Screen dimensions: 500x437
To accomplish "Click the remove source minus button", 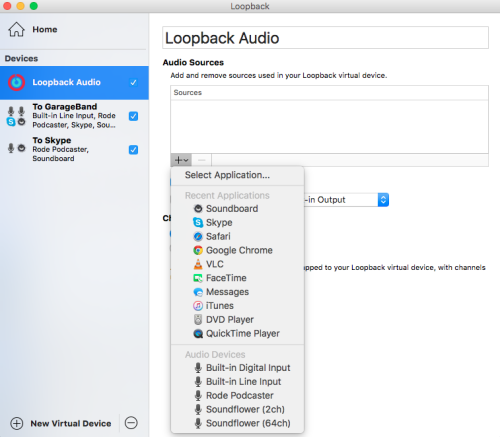I will (x=201, y=160).
